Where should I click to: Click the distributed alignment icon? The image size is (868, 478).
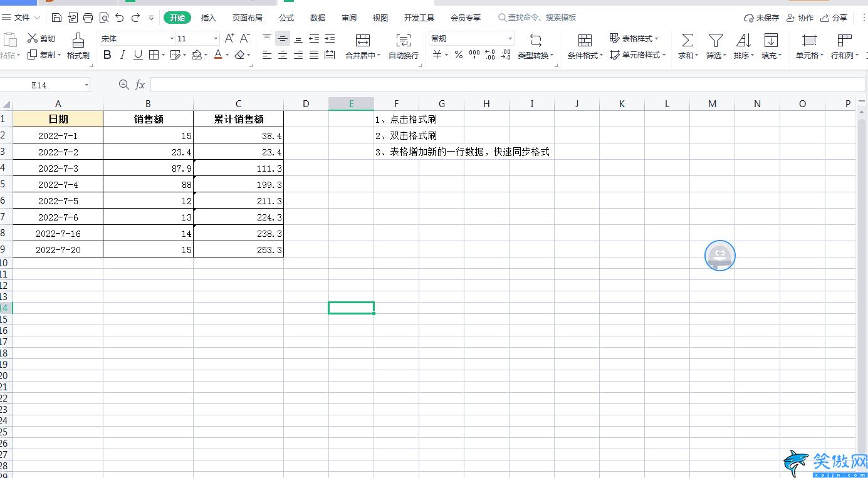(330, 55)
